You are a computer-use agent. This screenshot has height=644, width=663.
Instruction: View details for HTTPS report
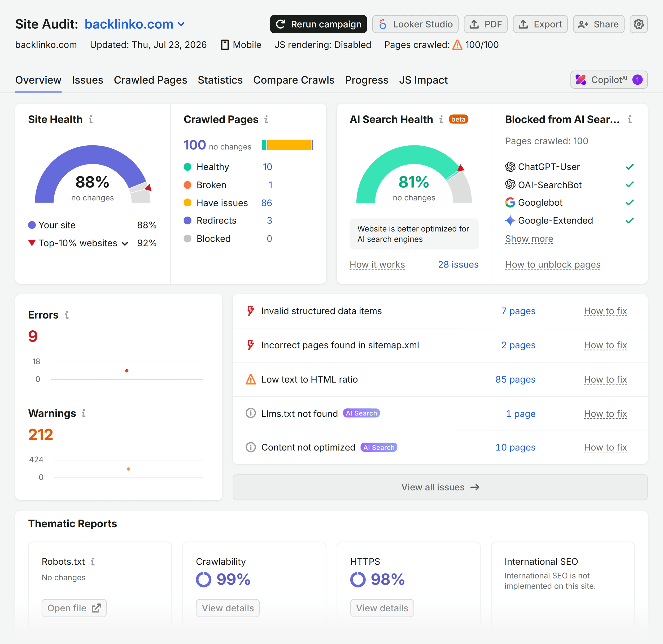[x=382, y=608]
